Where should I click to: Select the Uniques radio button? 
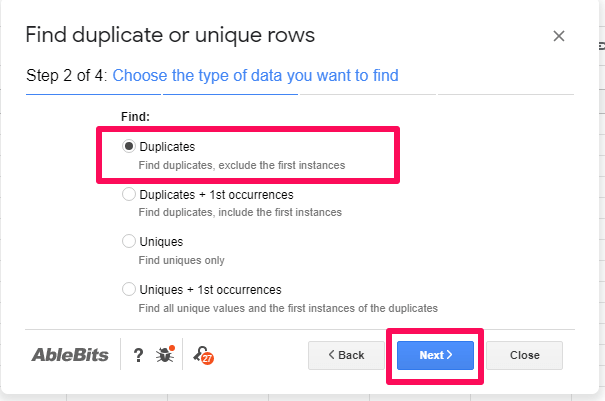pyautogui.click(x=129, y=241)
